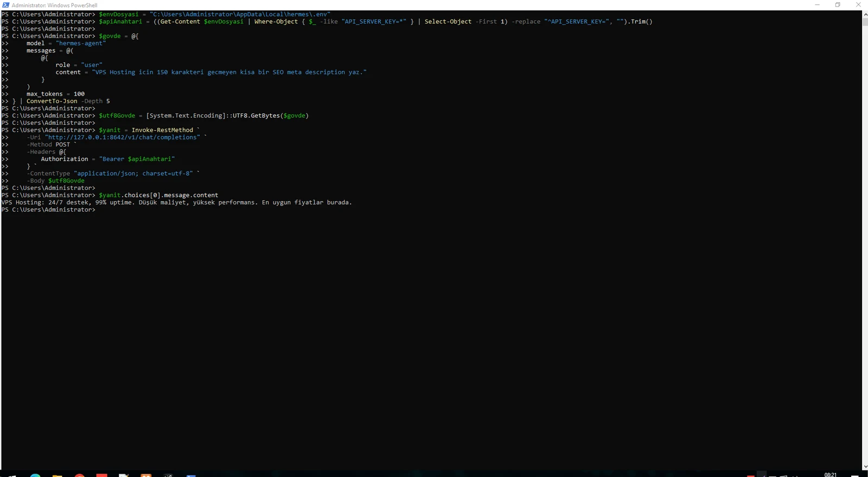Click the vertical scrollbar thumb
The height and width of the screenshot is (477, 868).
865,22
